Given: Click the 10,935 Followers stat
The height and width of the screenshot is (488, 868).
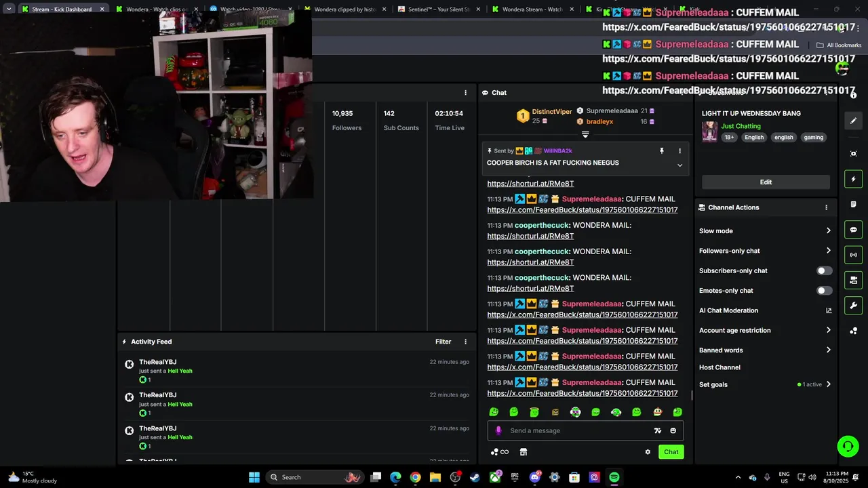Looking at the screenshot, I should (347, 120).
